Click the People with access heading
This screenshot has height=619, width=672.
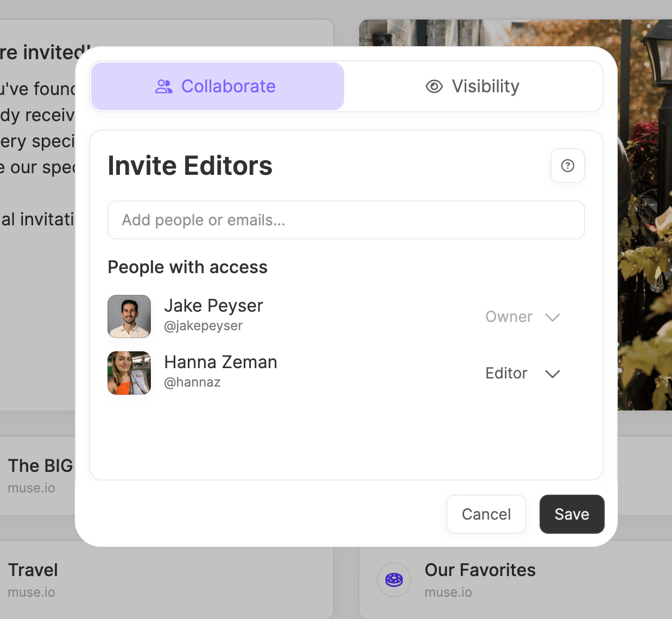coord(187,267)
